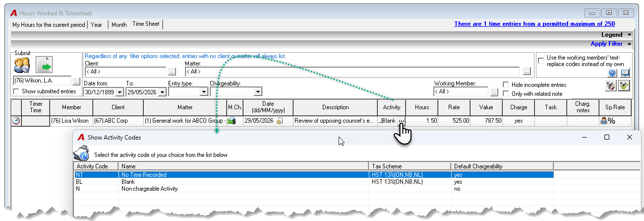This screenshot has height=221, width=644.
Task: Click the matter charge money icon
Action: click(232, 121)
